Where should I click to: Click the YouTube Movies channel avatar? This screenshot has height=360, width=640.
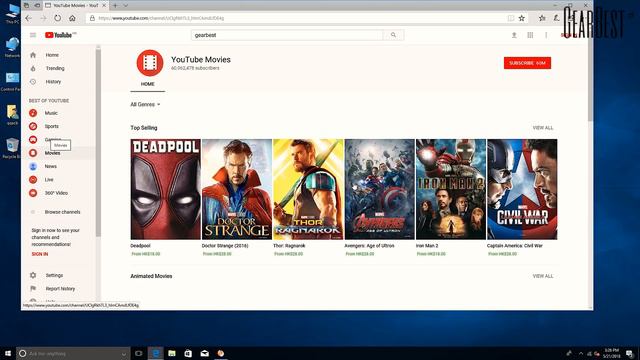[x=150, y=63]
